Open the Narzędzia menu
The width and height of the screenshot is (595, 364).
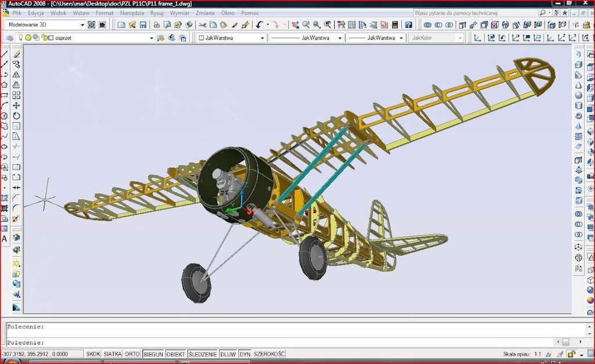[x=132, y=13]
